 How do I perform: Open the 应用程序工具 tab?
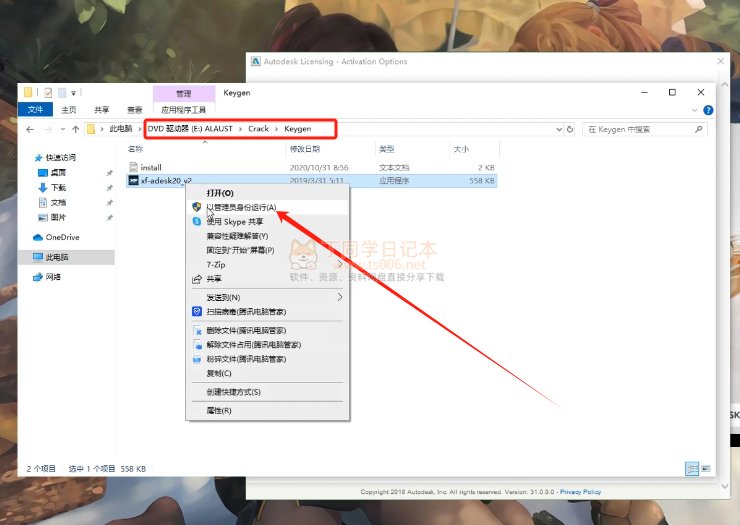click(184, 110)
